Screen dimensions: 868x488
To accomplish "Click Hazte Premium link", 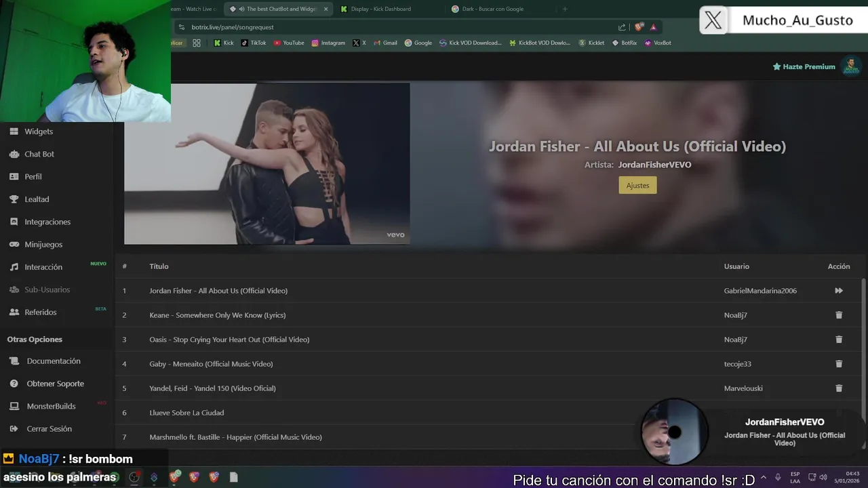I will (804, 66).
